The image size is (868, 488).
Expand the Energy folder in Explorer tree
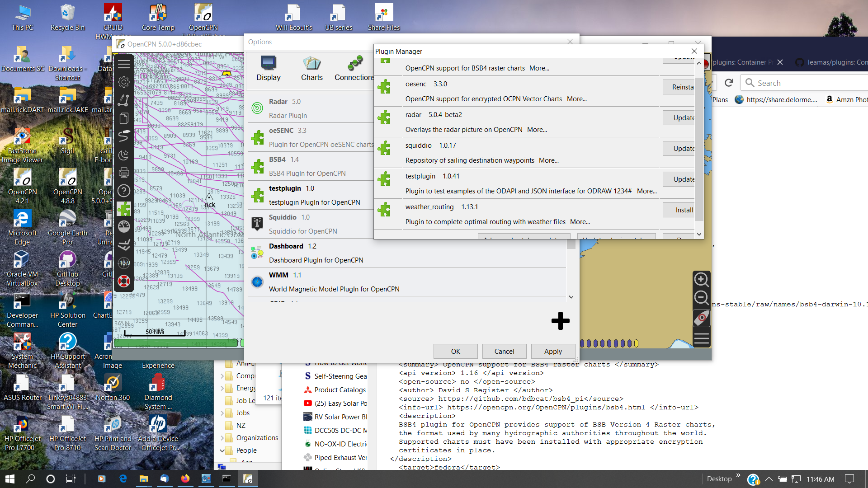coord(222,388)
